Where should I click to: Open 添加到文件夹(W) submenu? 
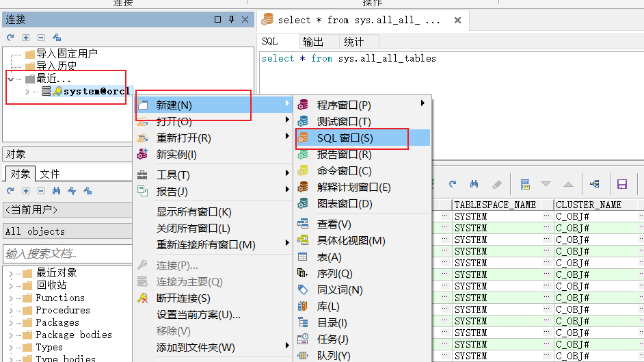click(x=213, y=348)
